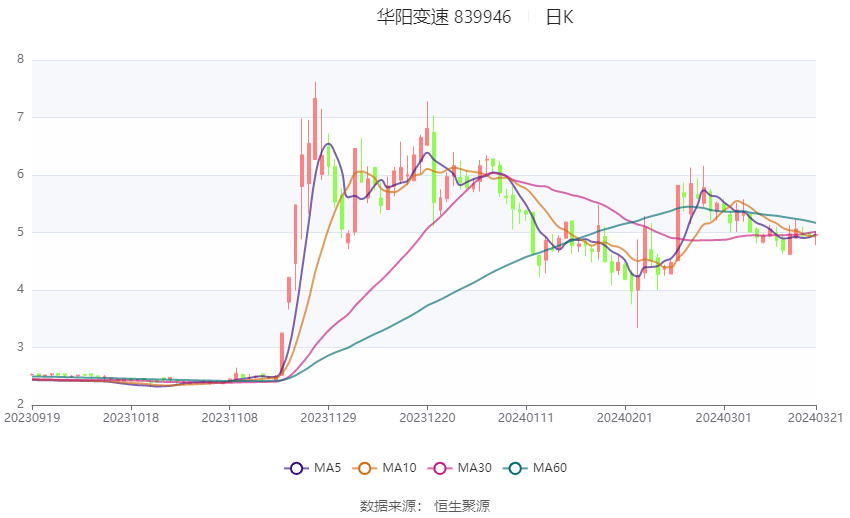The image size is (850, 518).
Task: Toggle the MA60 teal legend circle icon
Action: pyautogui.click(x=515, y=468)
